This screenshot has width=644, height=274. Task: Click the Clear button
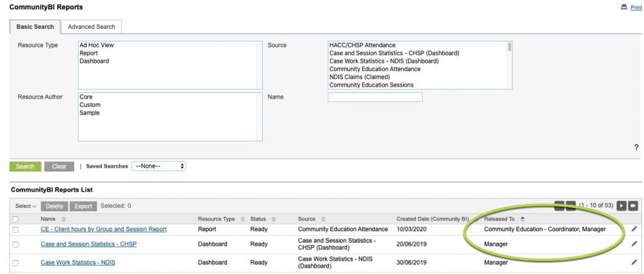click(x=59, y=167)
